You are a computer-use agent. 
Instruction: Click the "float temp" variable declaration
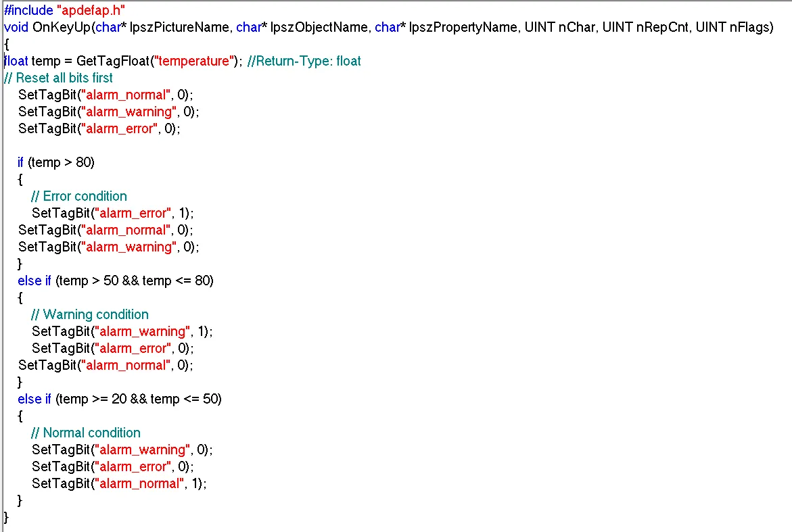coord(32,61)
